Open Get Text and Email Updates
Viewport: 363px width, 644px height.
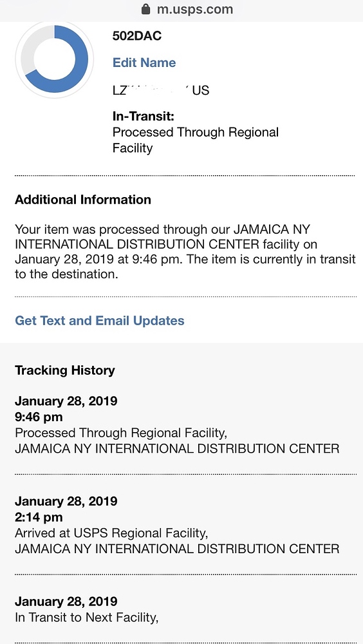[x=99, y=320]
